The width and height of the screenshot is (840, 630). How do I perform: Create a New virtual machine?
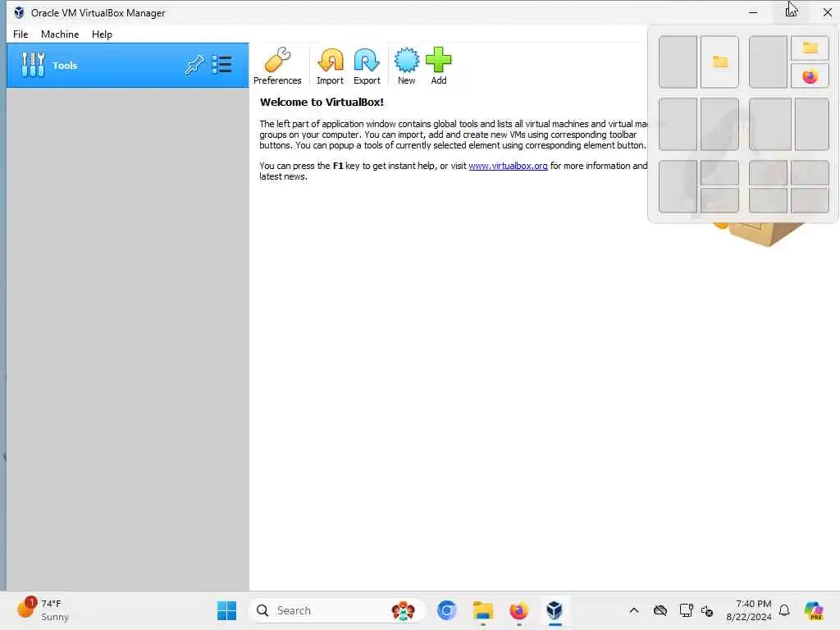tap(407, 66)
